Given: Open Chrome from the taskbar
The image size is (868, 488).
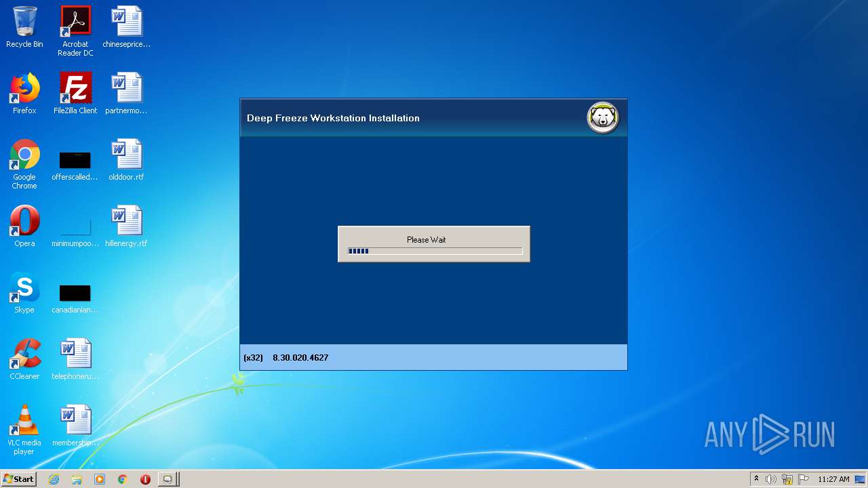Looking at the screenshot, I should tap(123, 479).
